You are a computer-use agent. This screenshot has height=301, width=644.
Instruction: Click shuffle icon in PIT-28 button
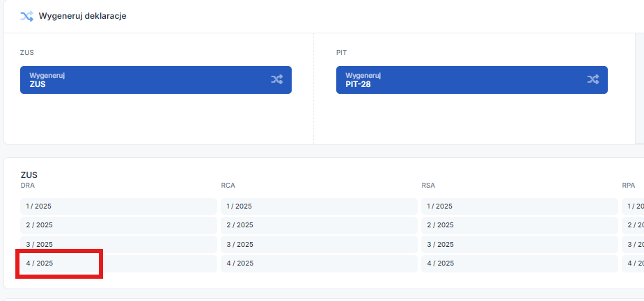(x=592, y=80)
